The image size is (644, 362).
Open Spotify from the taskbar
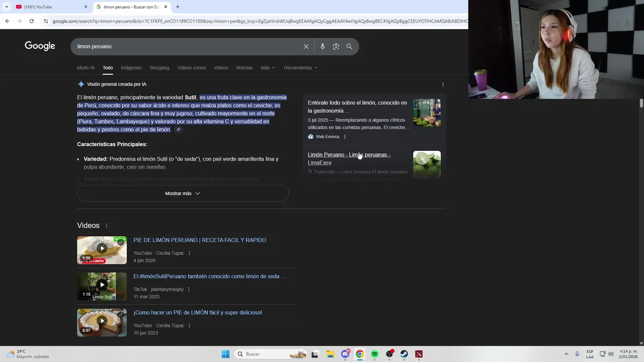[x=374, y=354]
